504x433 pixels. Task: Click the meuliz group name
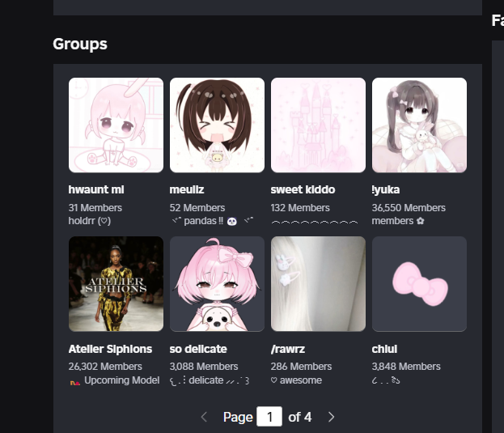[x=187, y=189]
